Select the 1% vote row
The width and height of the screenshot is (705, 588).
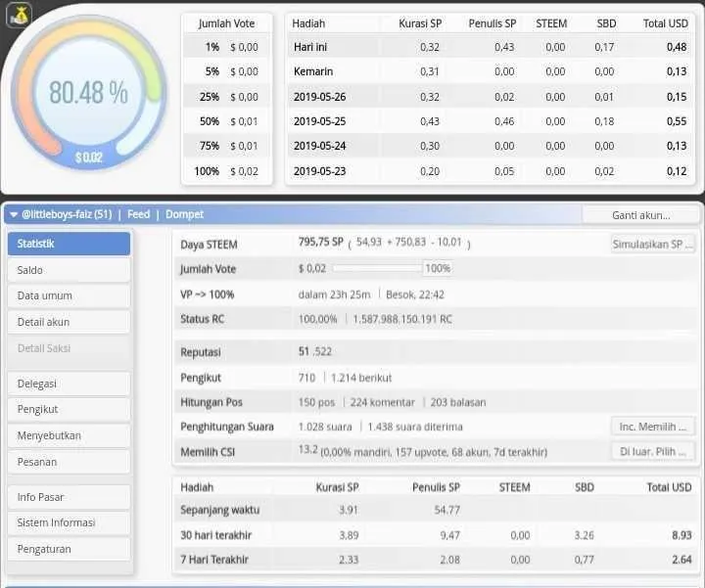point(226,47)
